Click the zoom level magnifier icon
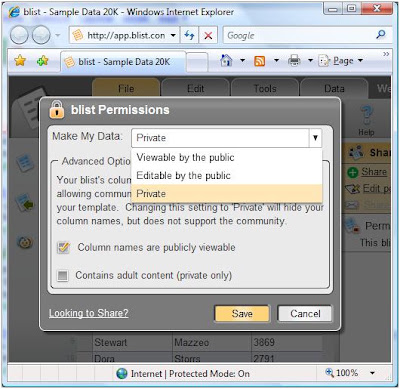This screenshot has height=389, width=400. coord(329,372)
